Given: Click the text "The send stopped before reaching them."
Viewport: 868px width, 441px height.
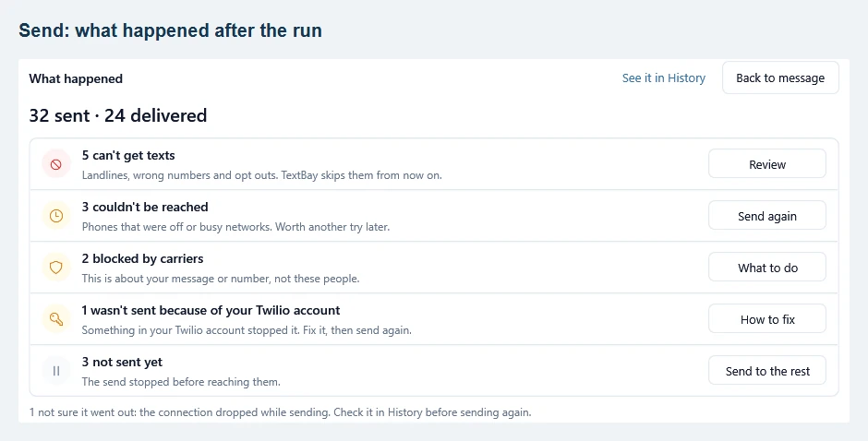Looking at the screenshot, I should [x=181, y=382].
